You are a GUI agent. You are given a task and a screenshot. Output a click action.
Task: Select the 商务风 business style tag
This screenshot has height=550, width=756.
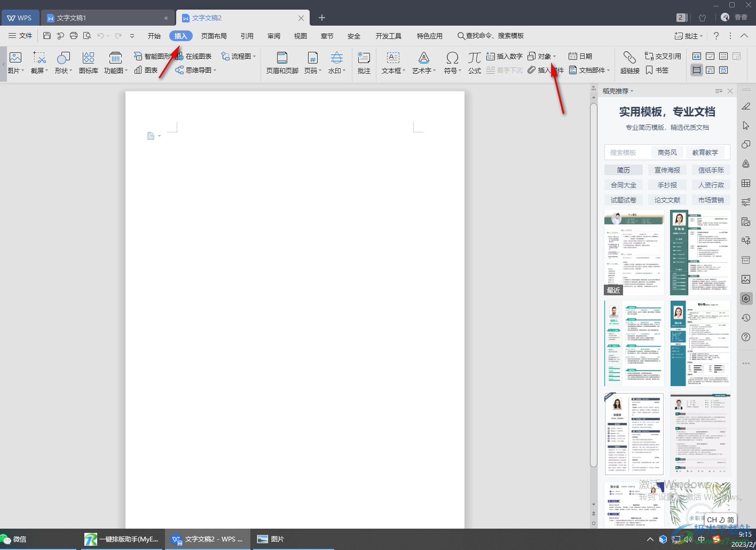[x=667, y=152]
